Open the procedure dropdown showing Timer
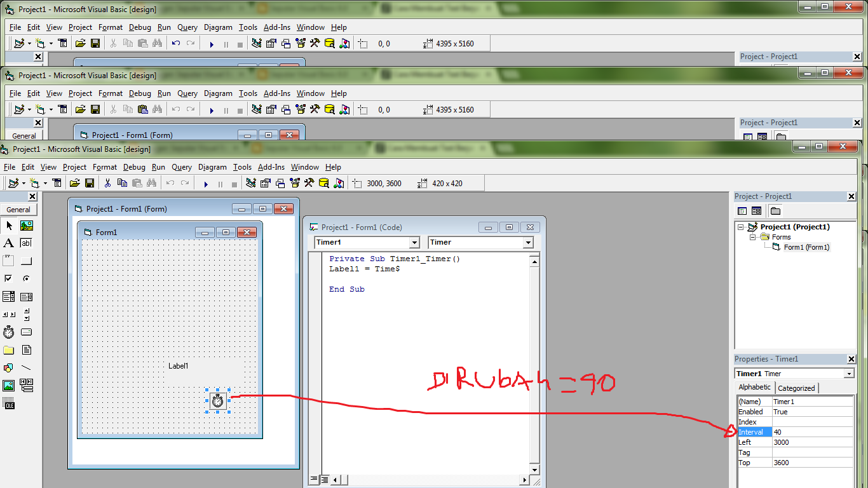This screenshot has height=488, width=868. coord(529,242)
